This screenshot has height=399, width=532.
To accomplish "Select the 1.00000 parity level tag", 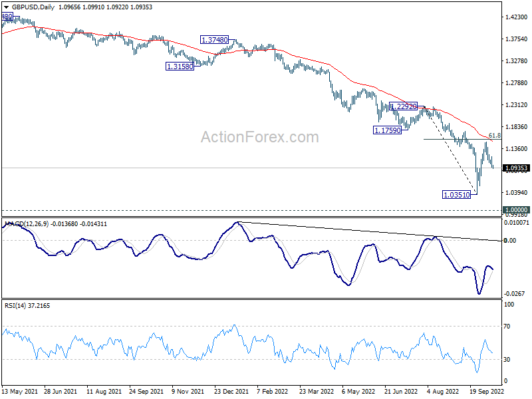I will (x=517, y=210).
